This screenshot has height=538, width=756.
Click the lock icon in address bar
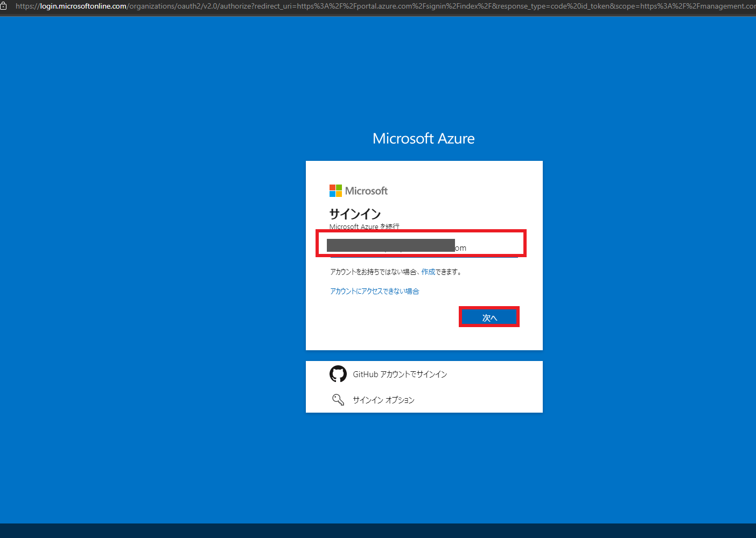3,6
